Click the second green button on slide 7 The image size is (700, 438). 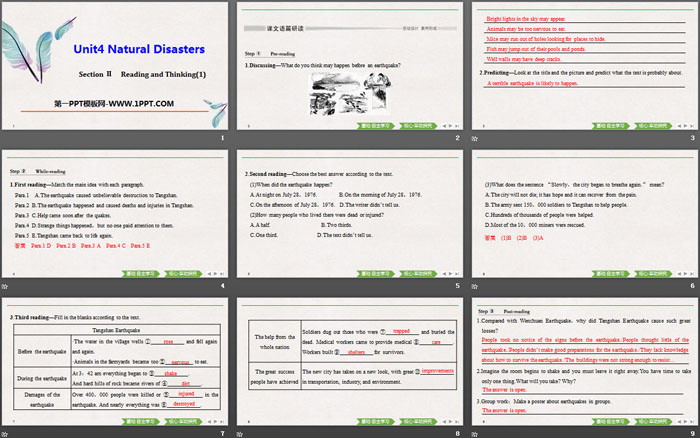pos(183,421)
